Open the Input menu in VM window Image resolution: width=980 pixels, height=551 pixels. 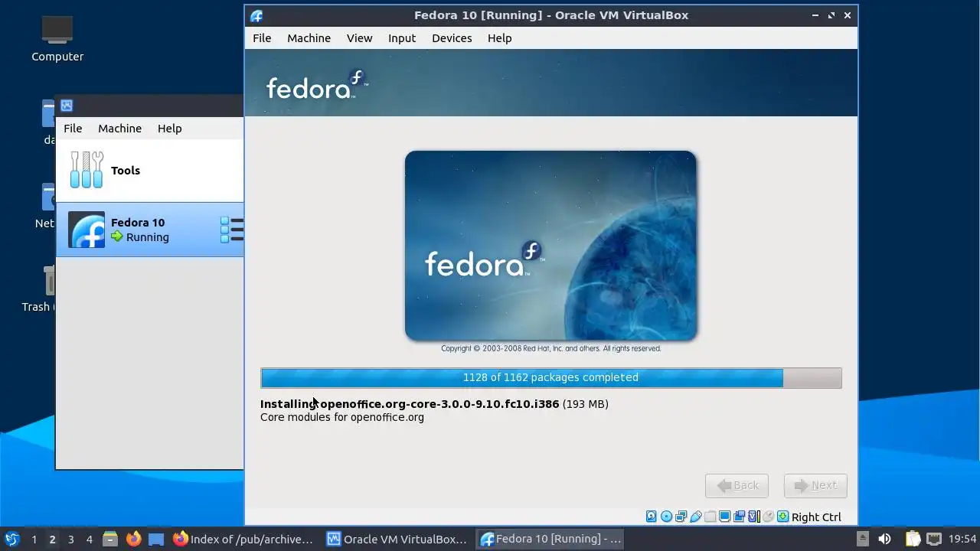[402, 38]
